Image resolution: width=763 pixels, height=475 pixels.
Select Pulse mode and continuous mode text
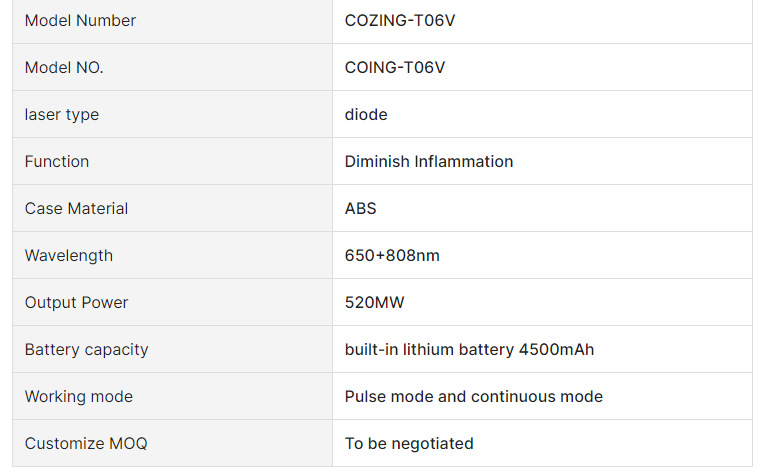(474, 397)
